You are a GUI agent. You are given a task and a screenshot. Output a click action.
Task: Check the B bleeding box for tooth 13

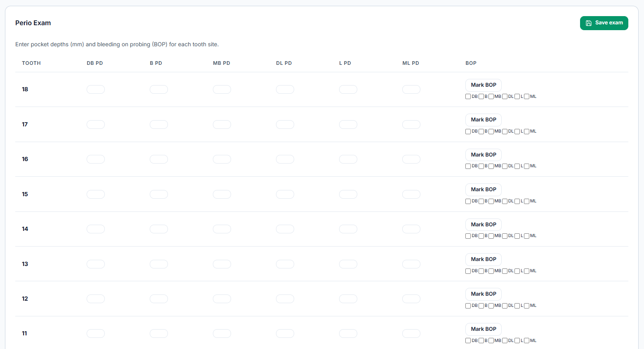coord(481,271)
